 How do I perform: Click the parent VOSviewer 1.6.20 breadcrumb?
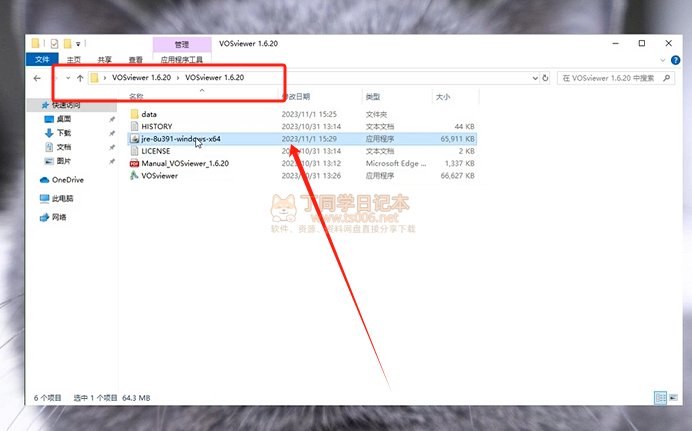point(141,78)
